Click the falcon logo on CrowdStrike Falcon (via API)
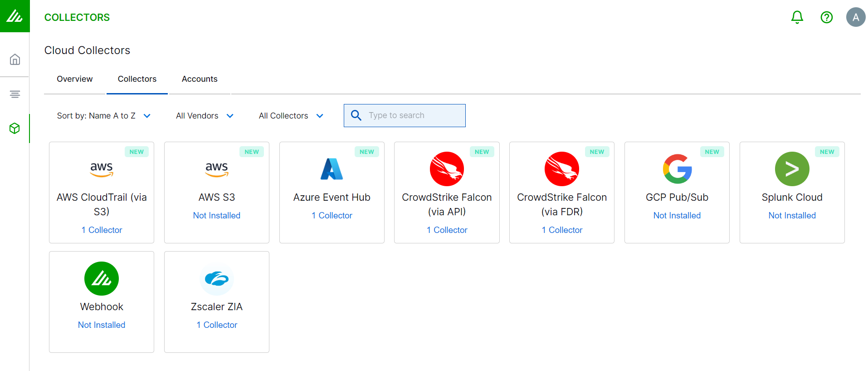868x371 pixels. pos(447,169)
